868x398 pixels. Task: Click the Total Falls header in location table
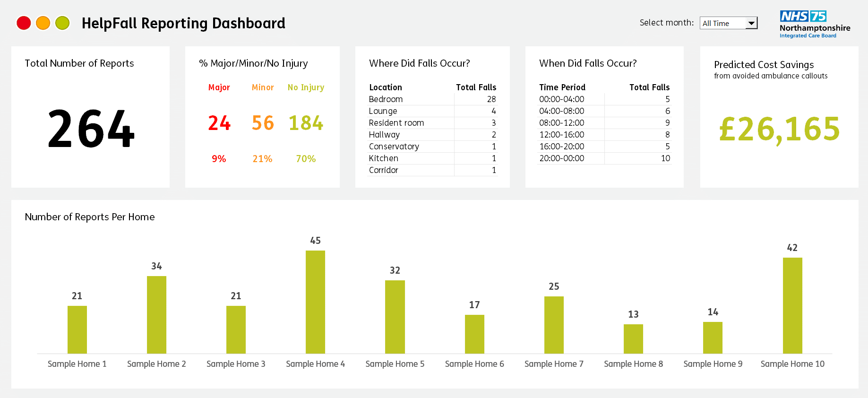476,87
